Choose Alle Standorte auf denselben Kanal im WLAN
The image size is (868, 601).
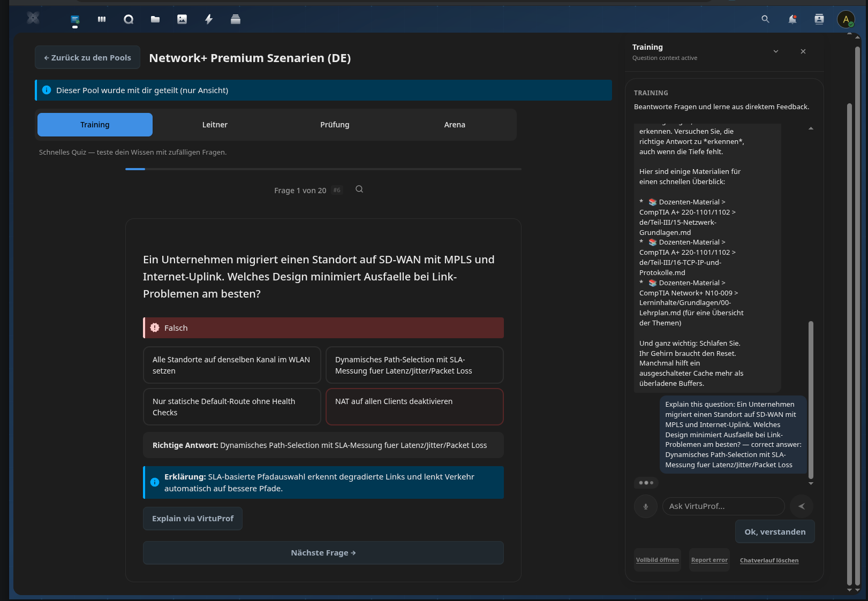point(231,365)
